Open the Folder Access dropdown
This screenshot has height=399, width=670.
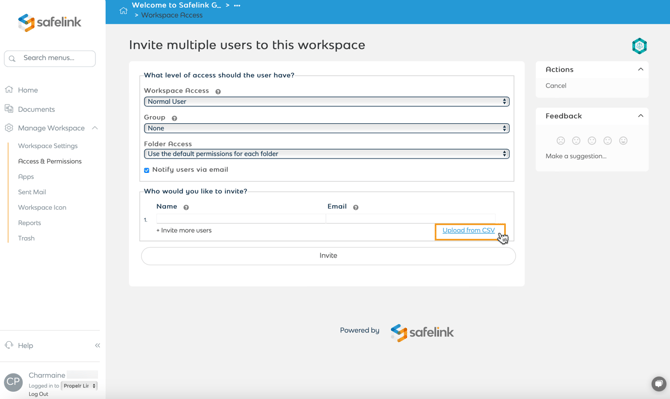click(x=326, y=154)
